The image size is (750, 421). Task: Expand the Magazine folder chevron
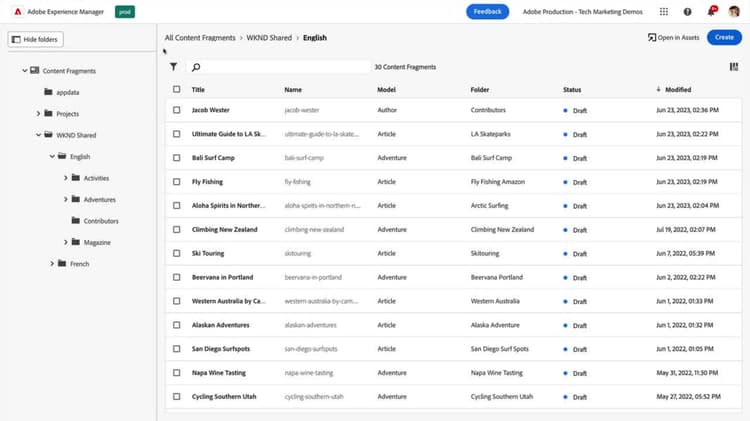(66, 242)
